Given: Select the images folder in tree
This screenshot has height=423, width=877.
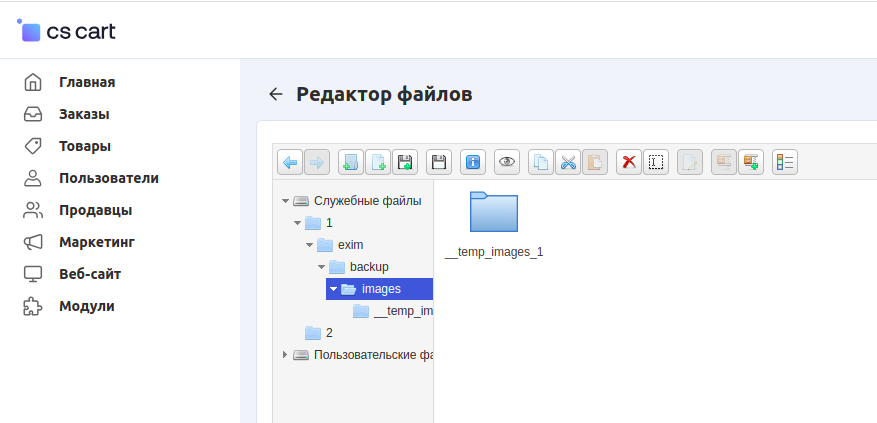Looking at the screenshot, I should (x=381, y=289).
